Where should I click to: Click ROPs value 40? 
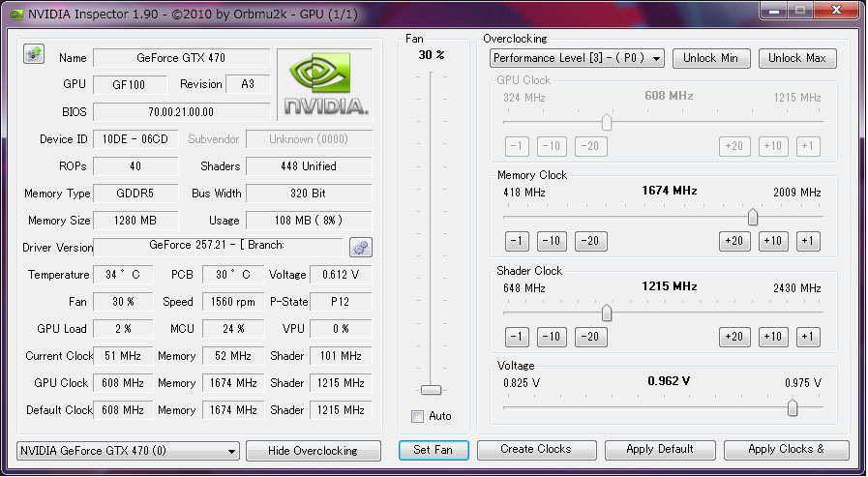pyautogui.click(x=135, y=166)
